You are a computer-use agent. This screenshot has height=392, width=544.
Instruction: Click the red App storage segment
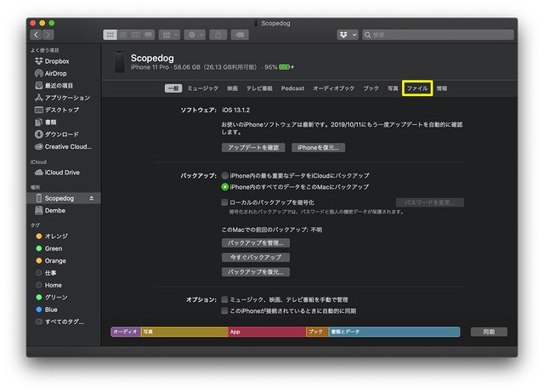267,332
